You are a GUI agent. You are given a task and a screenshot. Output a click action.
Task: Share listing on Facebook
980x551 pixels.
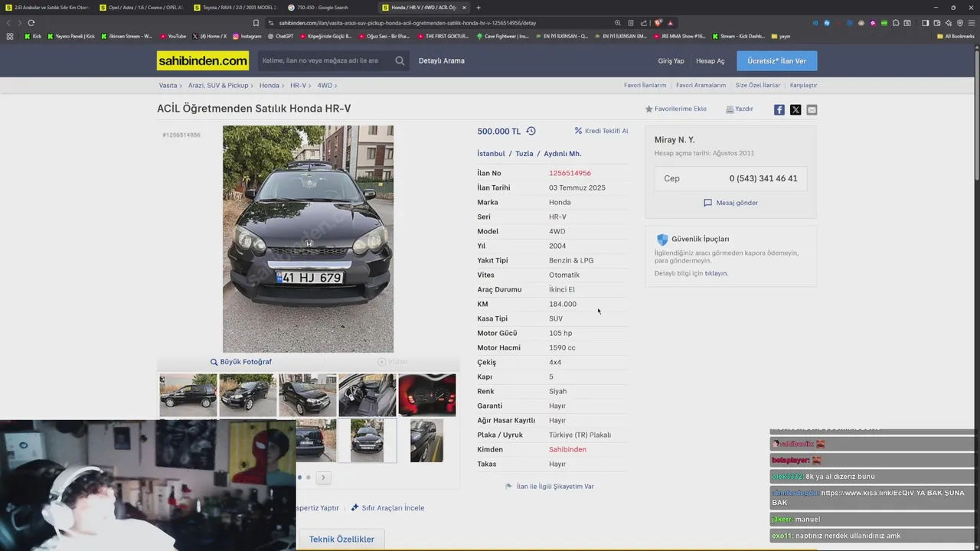pos(779,109)
